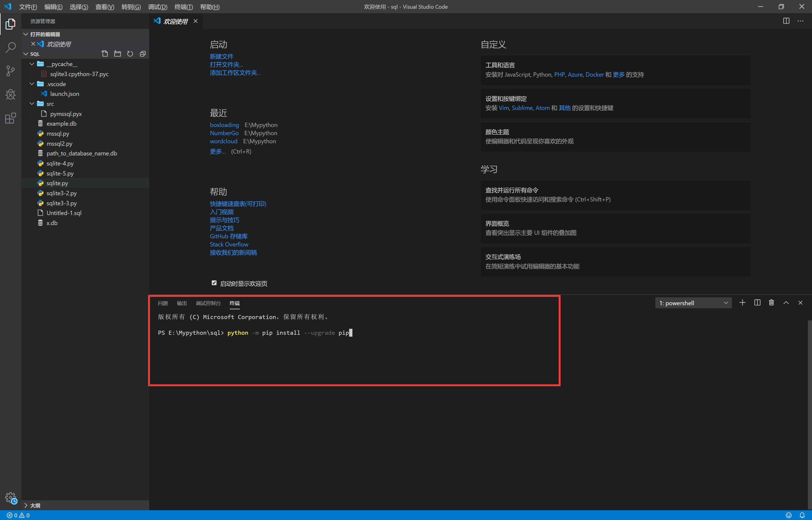Switch to the Debug Console panel tab
The height and width of the screenshot is (520, 812).
(x=208, y=303)
